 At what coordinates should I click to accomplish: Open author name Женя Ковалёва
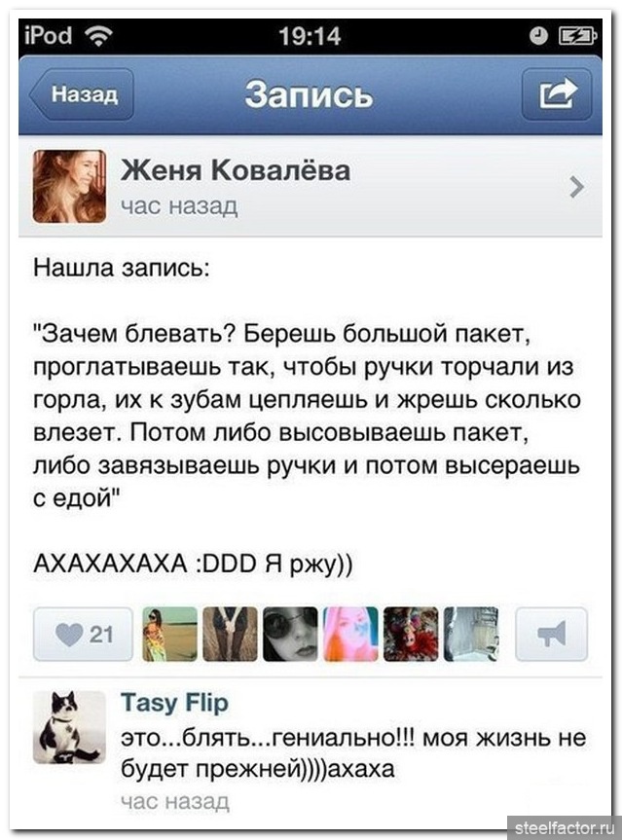pos(236,170)
